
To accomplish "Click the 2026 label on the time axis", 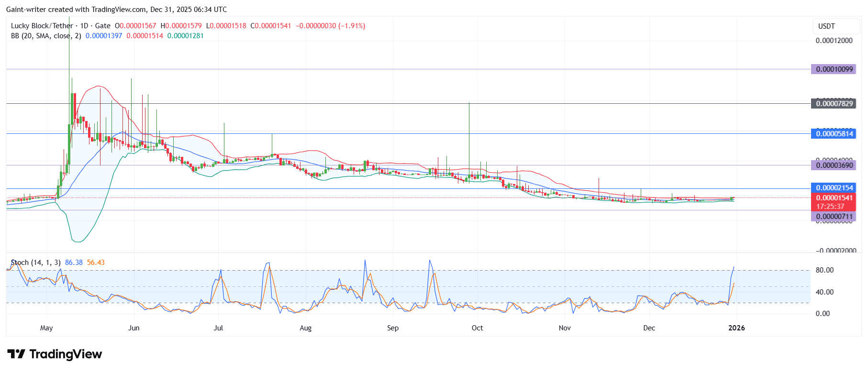I will [736, 328].
